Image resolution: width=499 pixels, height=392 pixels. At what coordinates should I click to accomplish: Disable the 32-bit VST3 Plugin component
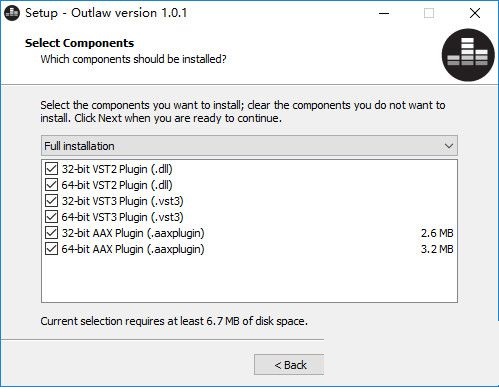click(x=51, y=201)
